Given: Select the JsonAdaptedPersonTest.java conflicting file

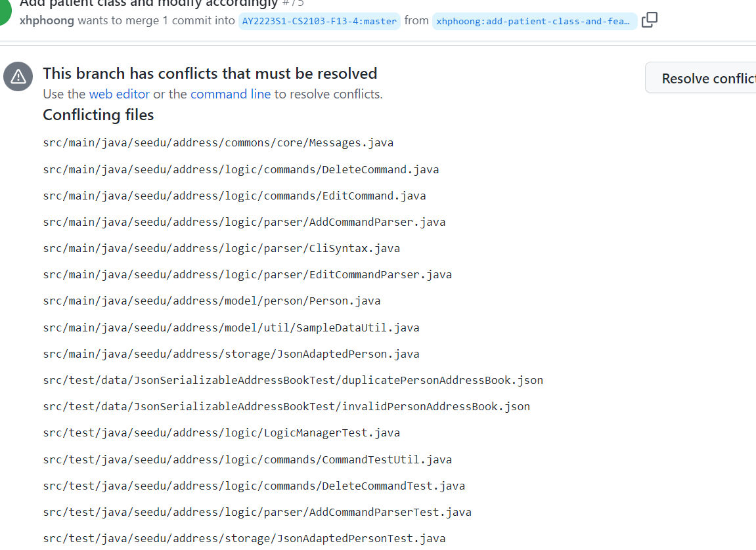Looking at the screenshot, I should point(244,538).
